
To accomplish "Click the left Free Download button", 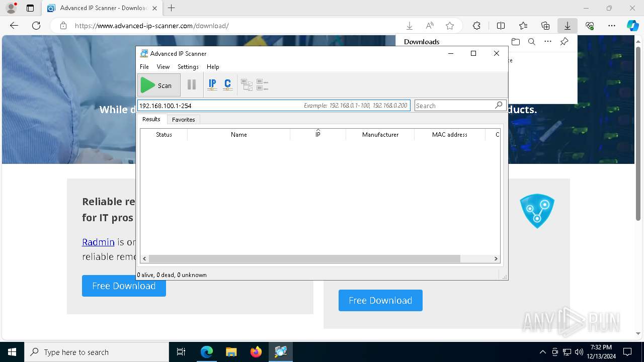I will click(124, 286).
